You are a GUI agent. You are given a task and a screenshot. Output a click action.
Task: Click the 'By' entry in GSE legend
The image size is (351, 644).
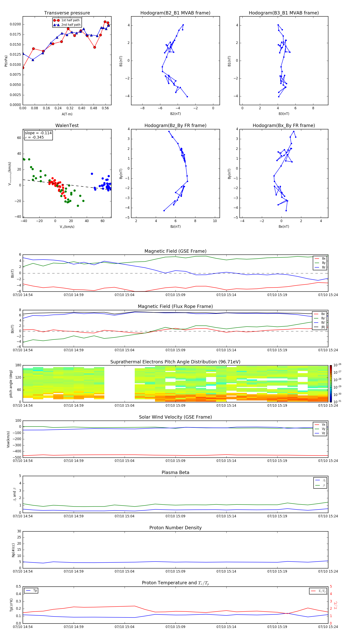[320, 263]
